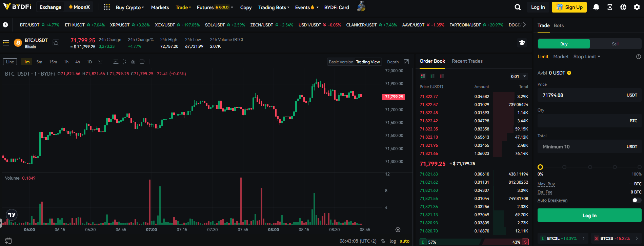This screenshot has width=644, height=246.
Task: Open the chart indicators icon
Action: click(116, 62)
